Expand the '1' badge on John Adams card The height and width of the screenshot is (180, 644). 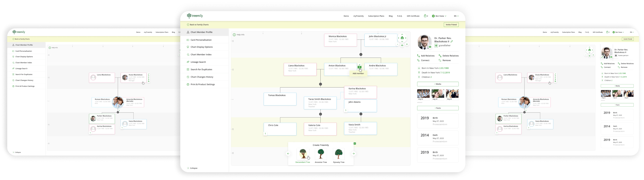coord(346,110)
